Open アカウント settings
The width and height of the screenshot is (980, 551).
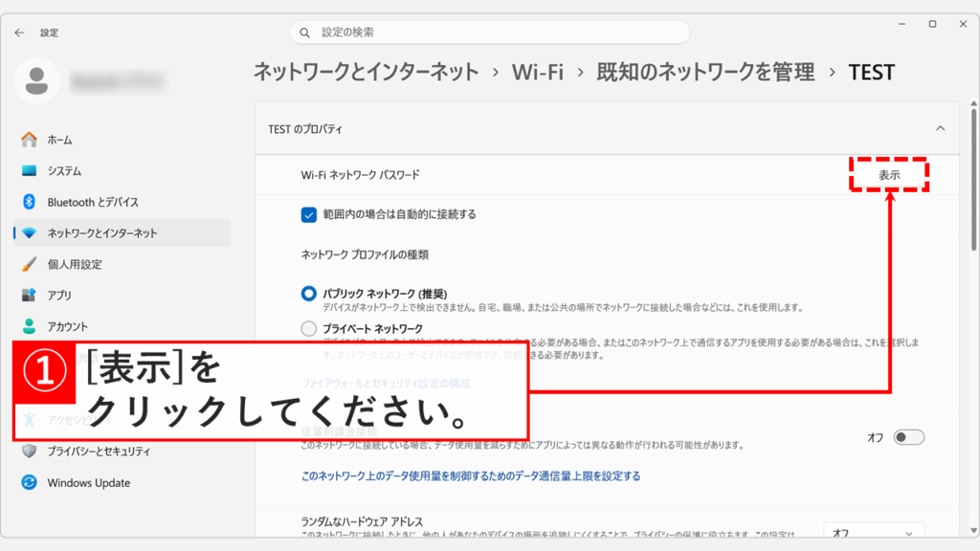click(x=122, y=326)
